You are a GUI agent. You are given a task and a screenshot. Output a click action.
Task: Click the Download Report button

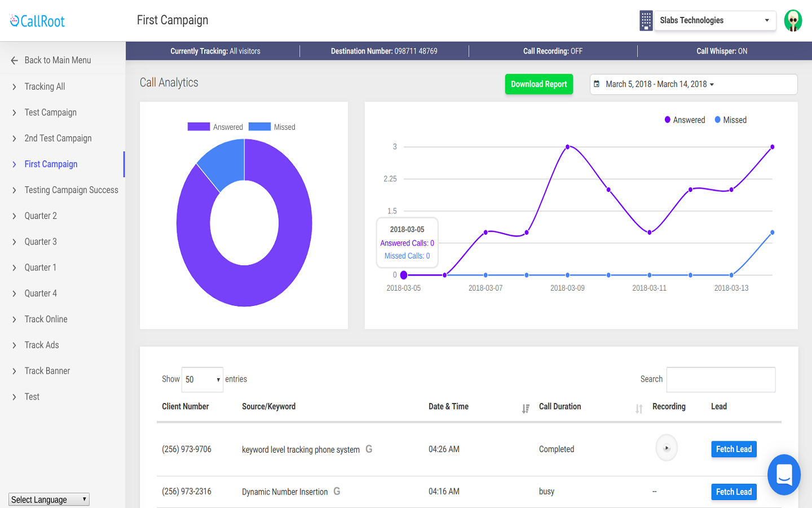click(x=539, y=85)
